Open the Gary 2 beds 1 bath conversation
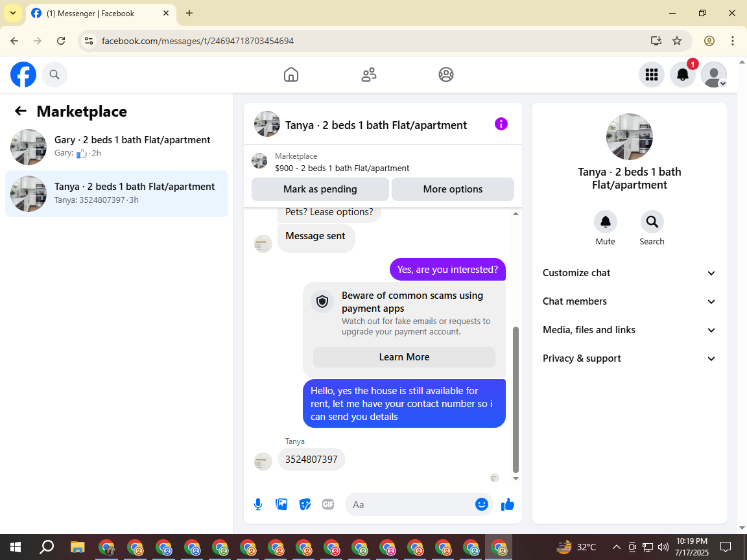This screenshot has width=747, height=560. coord(117,146)
